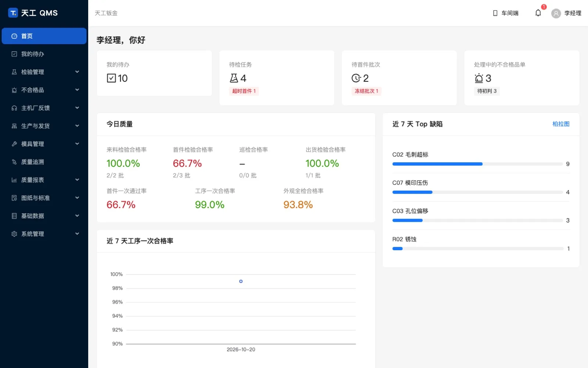The height and width of the screenshot is (368, 588).
Task: Click the C02 毛刺超标 progress bar
Action: 477,164
